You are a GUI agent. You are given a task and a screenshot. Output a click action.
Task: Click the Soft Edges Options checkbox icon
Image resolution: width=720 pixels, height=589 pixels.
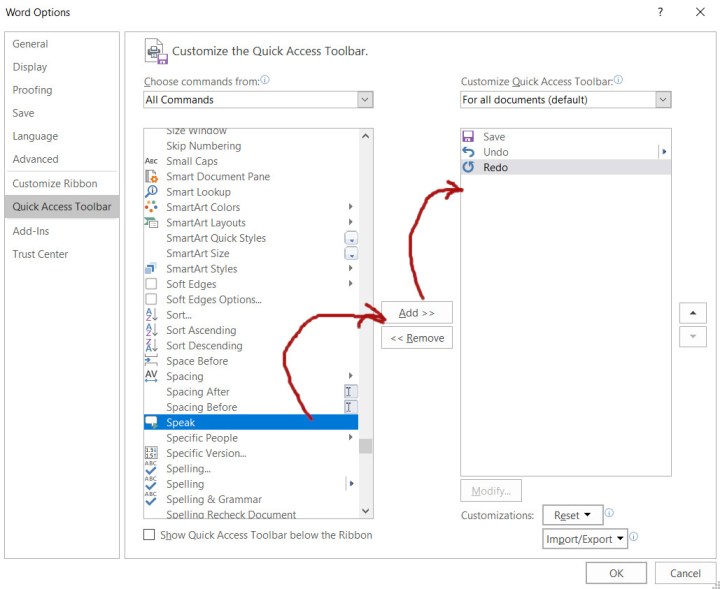(x=151, y=300)
